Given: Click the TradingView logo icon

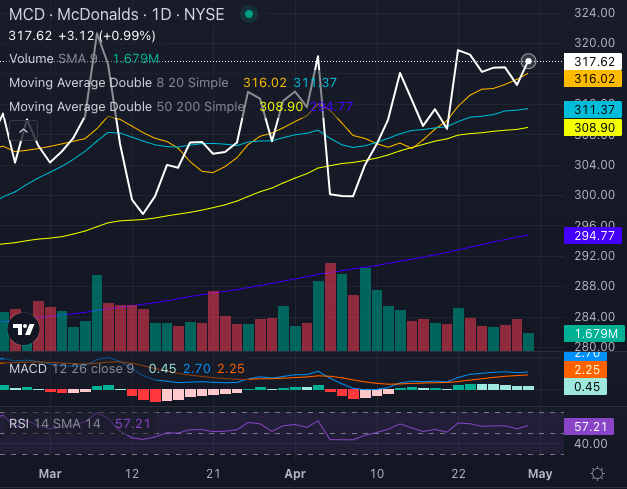Looking at the screenshot, I should [24, 329].
